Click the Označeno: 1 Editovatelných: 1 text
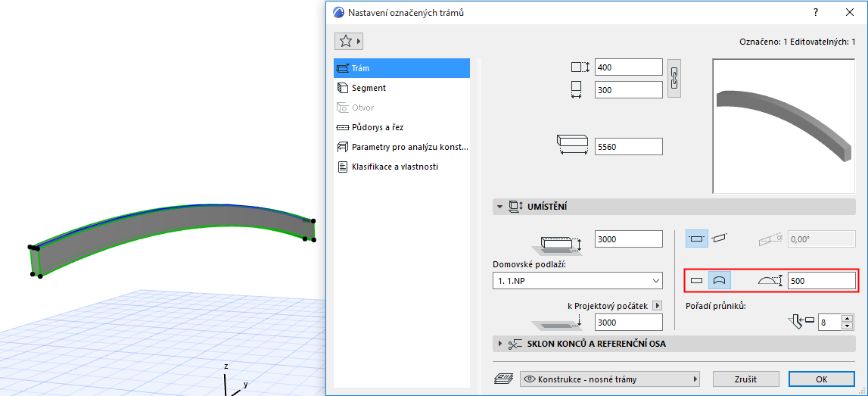Screen dimensions: 868x396 click(x=798, y=42)
